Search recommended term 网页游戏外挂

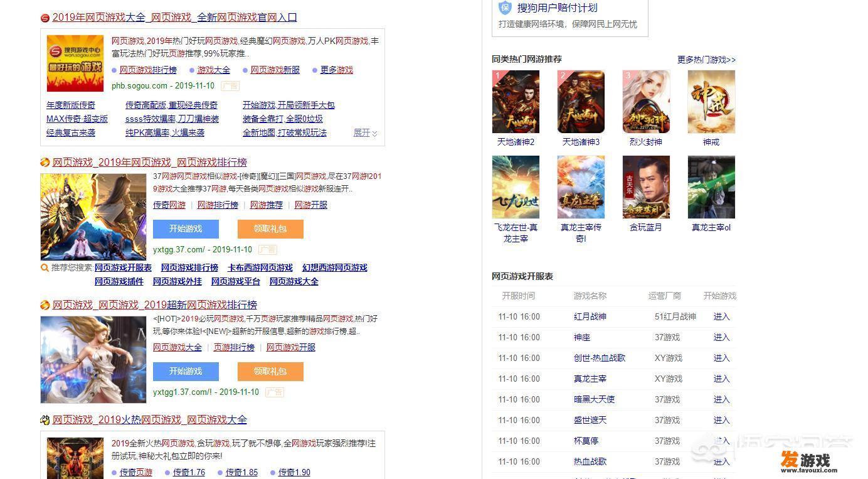point(177,282)
